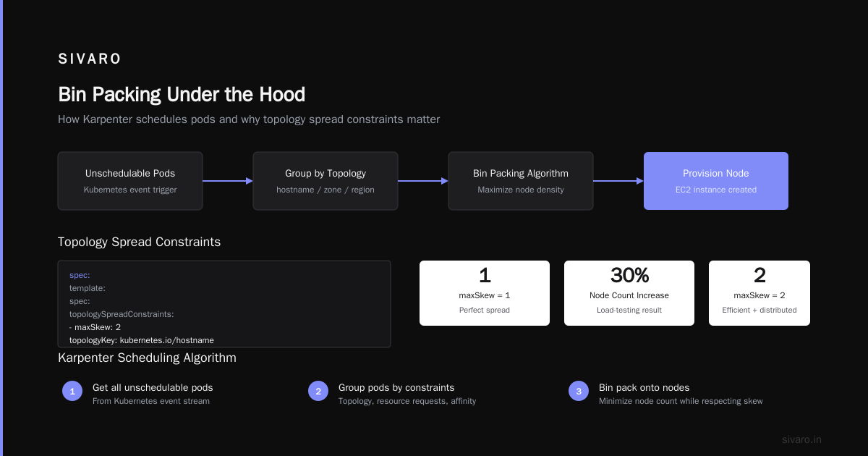Image resolution: width=868 pixels, height=456 pixels.
Task: Click arrow from Group by Topology to Bin Packing
Action: click(423, 181)
